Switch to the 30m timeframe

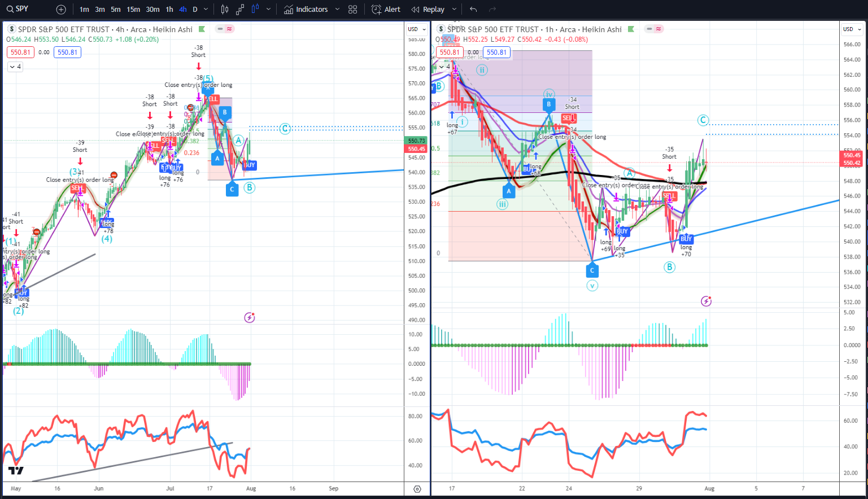click(x=152, y=10)
